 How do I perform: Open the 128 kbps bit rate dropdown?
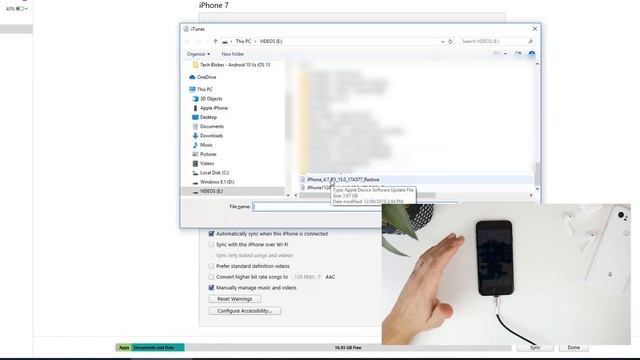pyautogui.click(x=307, y=277)
